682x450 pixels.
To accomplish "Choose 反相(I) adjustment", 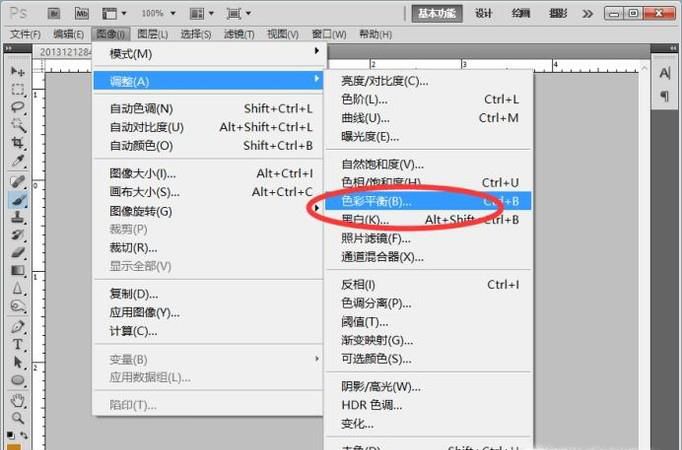I will pyautogui.click(x=428, y=285).
